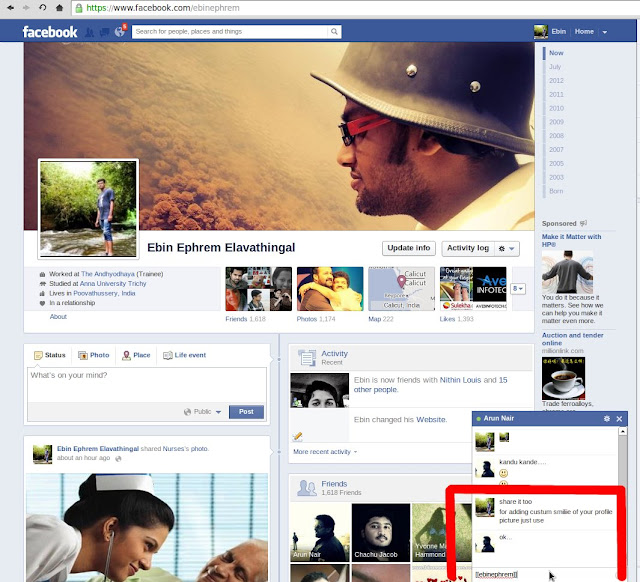
Task: Open Arun Nair friend thumbnail
Action: tap(320, 533)
